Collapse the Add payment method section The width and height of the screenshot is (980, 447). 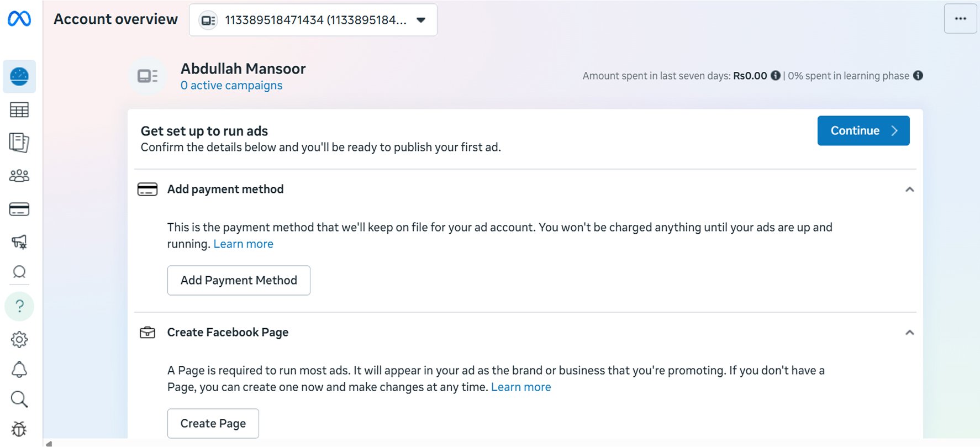tap(909, 190)
